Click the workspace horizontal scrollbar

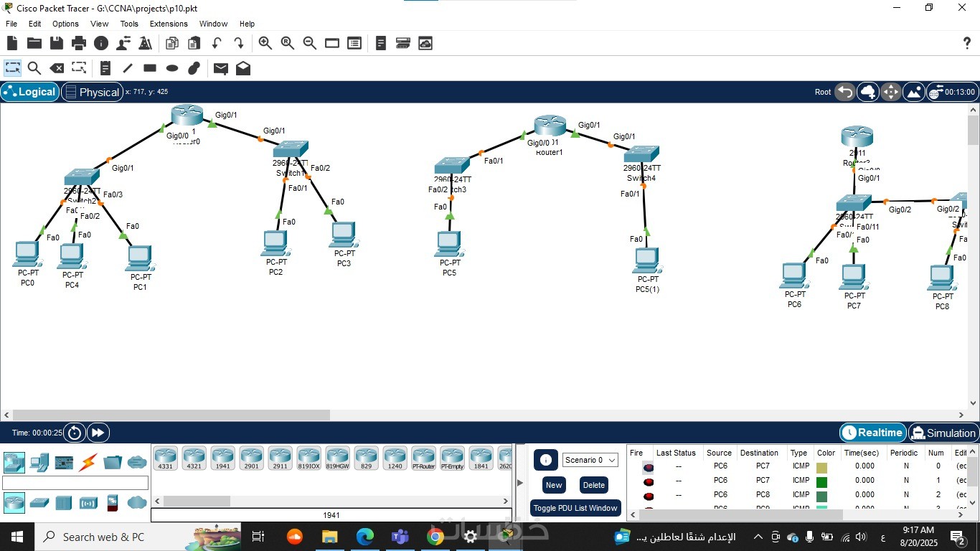point(171,415)
